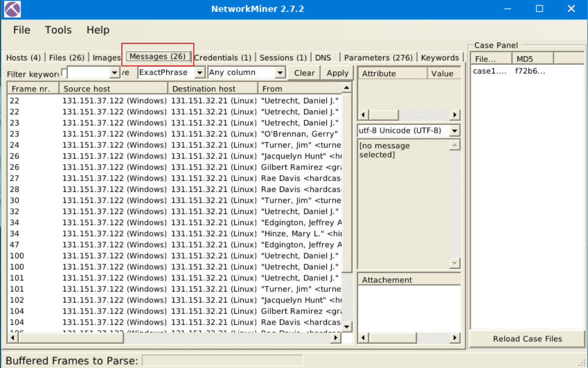Image resolution: width=588 pixels, height=368 pixels.
Task: Click the attribute list scroll right arrow
Action: (455, 115)
